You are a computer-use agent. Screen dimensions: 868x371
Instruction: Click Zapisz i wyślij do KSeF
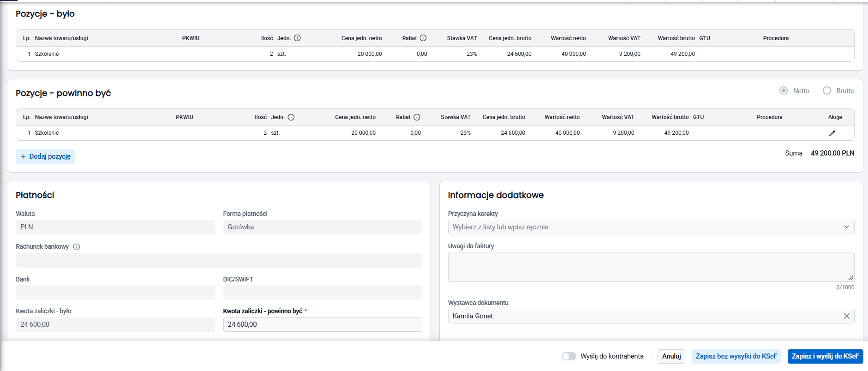pos(825,356)
